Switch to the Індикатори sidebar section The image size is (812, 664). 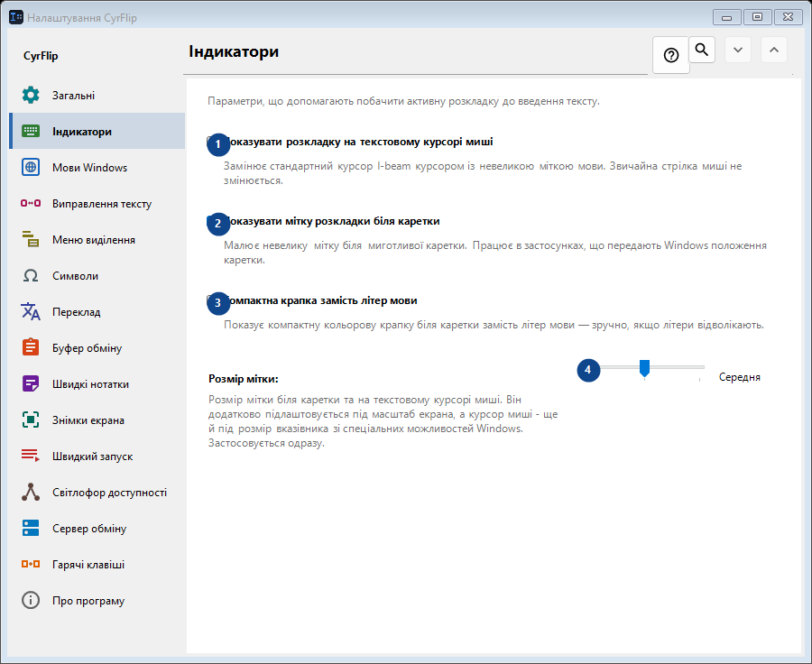[97, 131]
